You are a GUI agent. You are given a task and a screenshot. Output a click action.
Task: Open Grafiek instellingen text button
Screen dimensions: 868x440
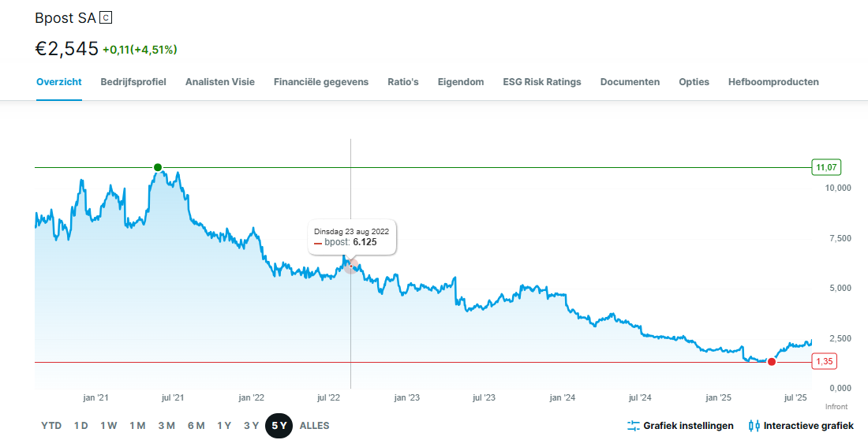[688, 426]
